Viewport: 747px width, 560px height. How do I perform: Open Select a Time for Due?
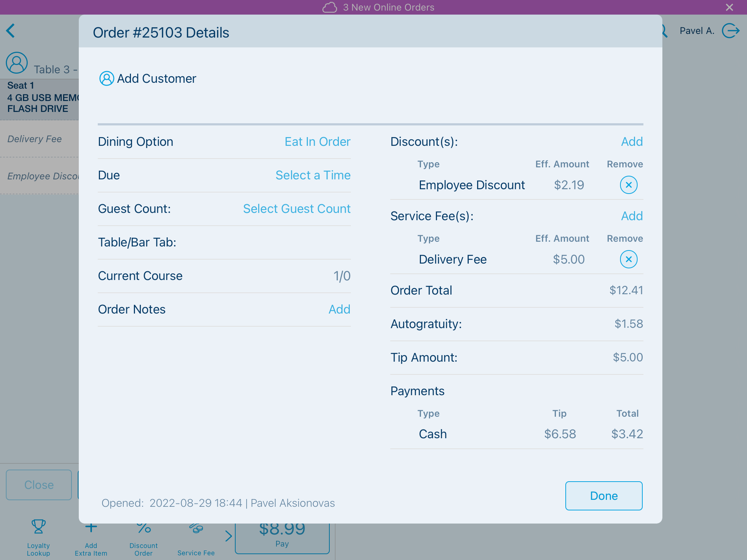point(313,175)
